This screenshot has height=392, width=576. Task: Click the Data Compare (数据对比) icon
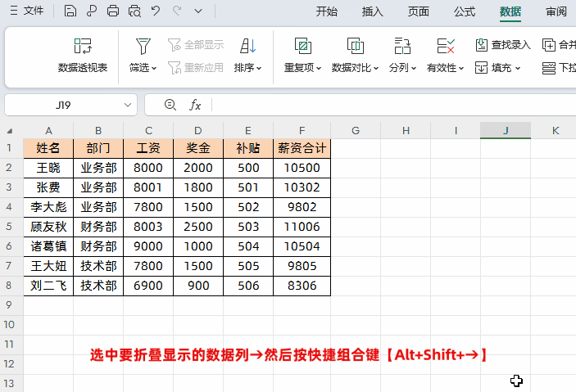tap(355, 46)
